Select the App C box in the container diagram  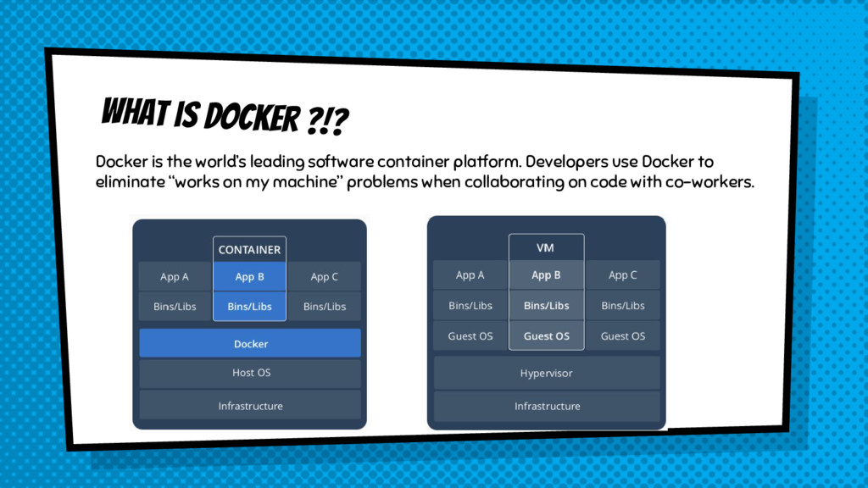[324, 277]
